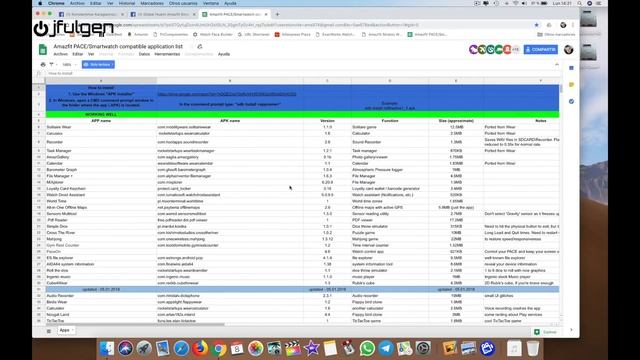Click the blue 'Solo lectura' button
The width and height of the screenshot is (640, 360).
tap(98, 64)
